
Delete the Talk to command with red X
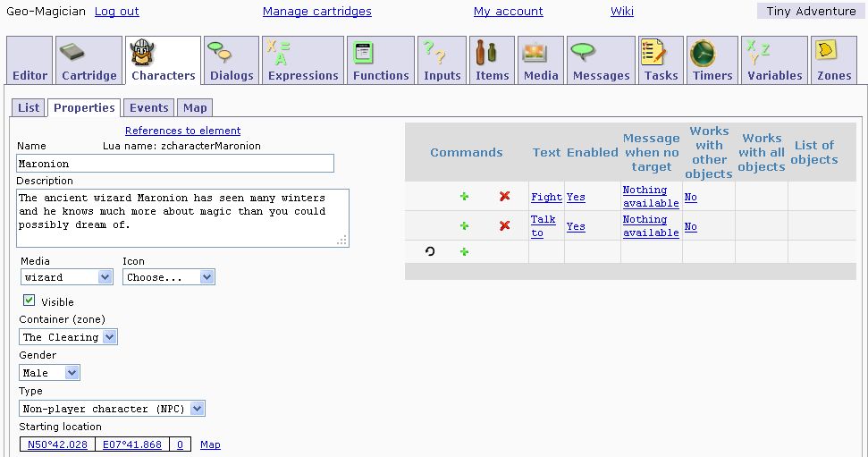pos(504,226)
